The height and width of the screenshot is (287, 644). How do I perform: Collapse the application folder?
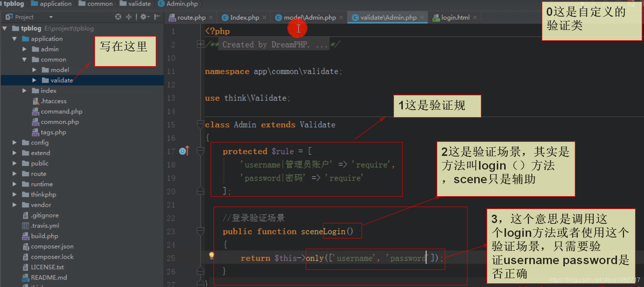15,39
